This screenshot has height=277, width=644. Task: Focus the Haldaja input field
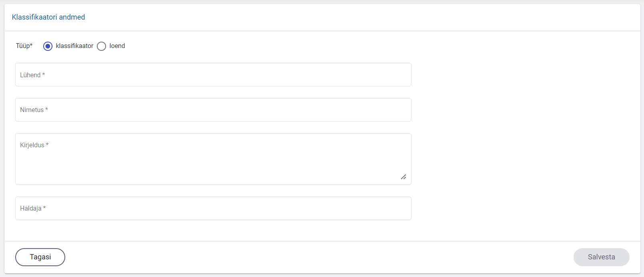click(x=213, y=209)
